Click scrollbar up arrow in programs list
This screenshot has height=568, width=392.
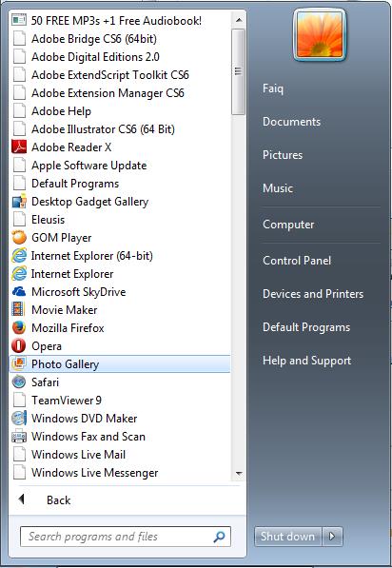pyautogui.click(x=239, y=20)
